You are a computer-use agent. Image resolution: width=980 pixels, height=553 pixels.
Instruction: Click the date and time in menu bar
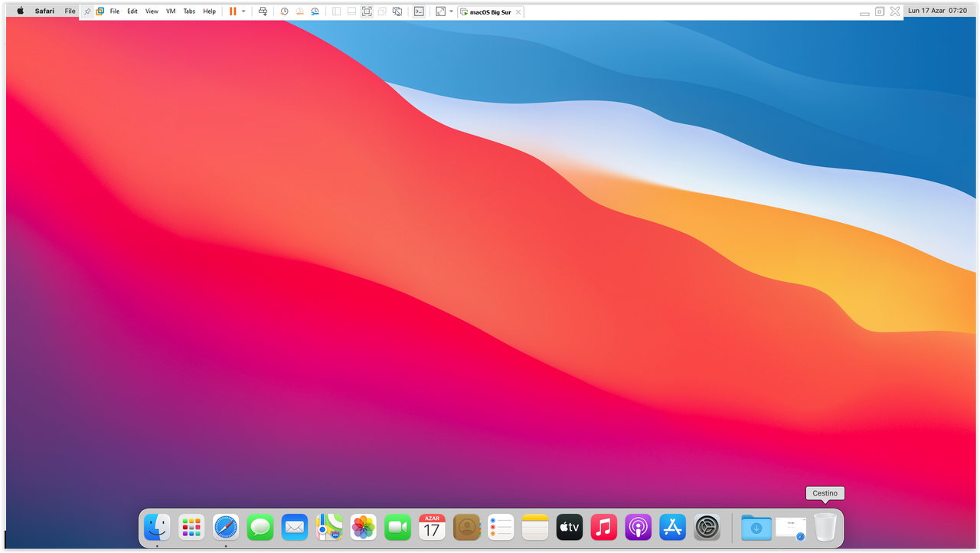[938, 11]
